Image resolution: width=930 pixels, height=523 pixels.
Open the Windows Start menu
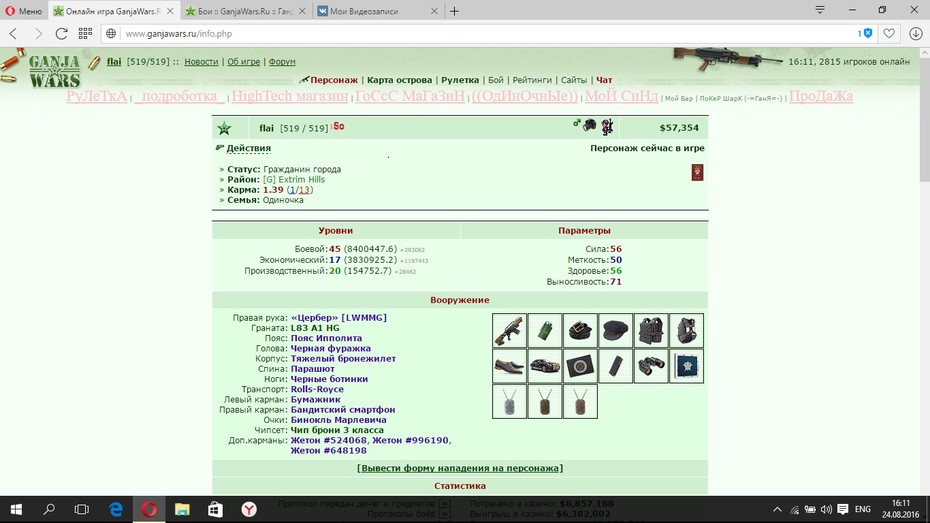pyautogui.click(x=16, y=509)
